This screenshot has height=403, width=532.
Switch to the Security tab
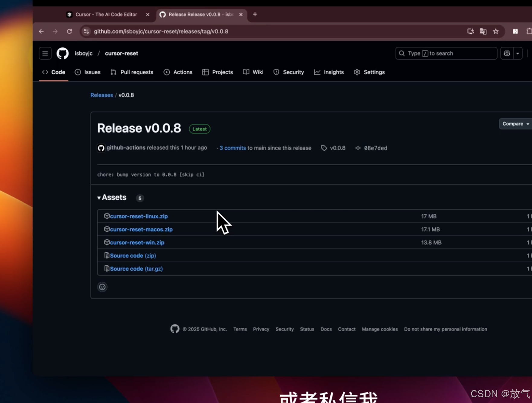point(289,72)
